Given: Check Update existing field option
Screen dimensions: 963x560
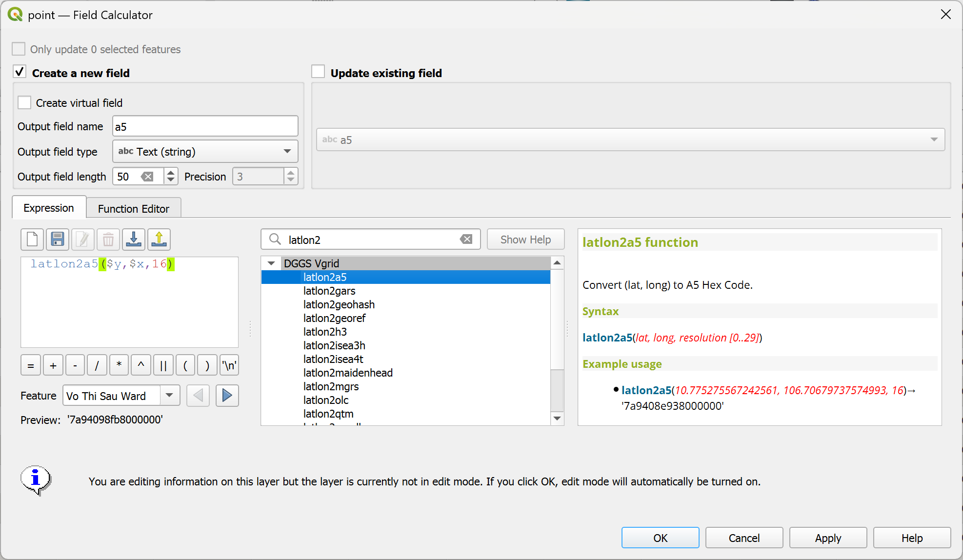Looking at the screenshot, I should tap(318, 72).
